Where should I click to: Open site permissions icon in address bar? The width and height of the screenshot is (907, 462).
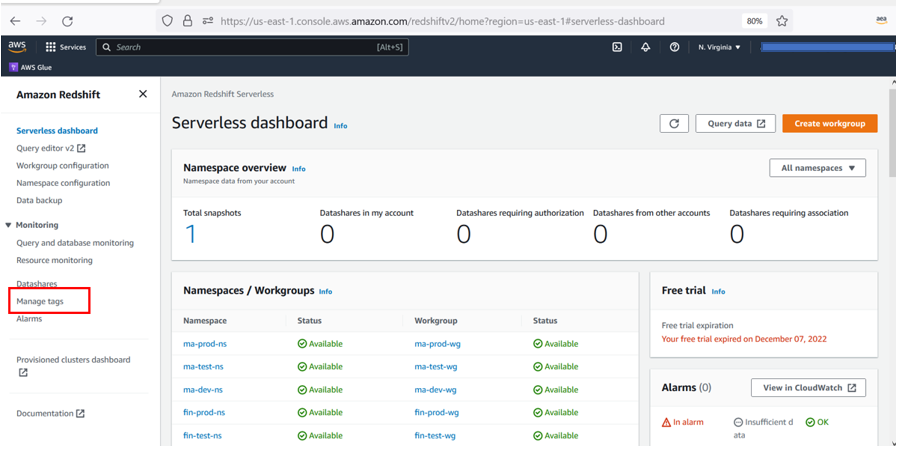point(208,21)
